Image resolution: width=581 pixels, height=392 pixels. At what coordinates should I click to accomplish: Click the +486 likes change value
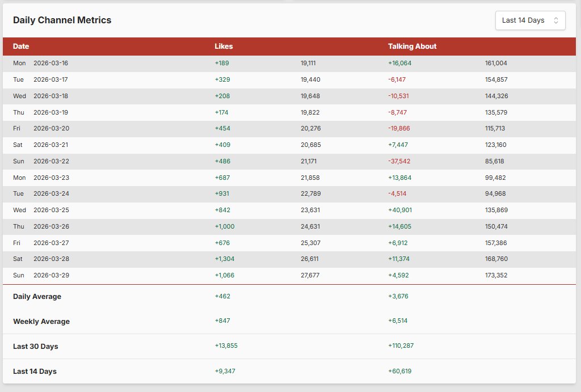coord(222,161)
